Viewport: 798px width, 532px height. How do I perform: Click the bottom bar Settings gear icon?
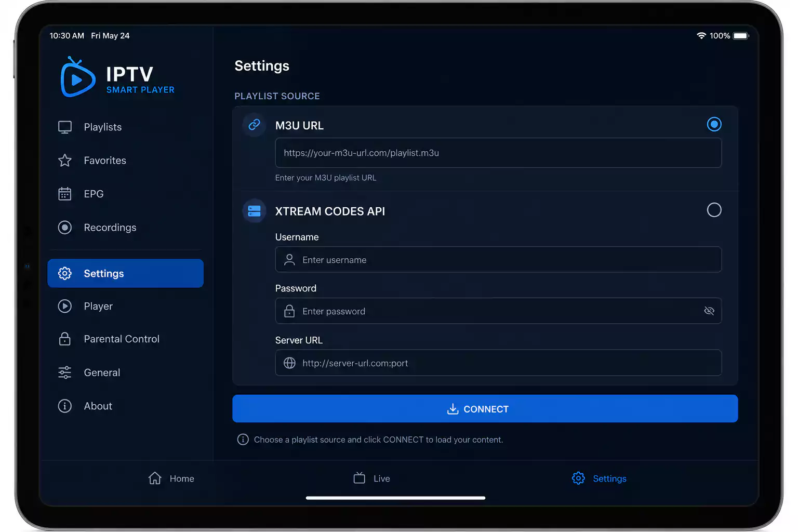pos(578,478)
